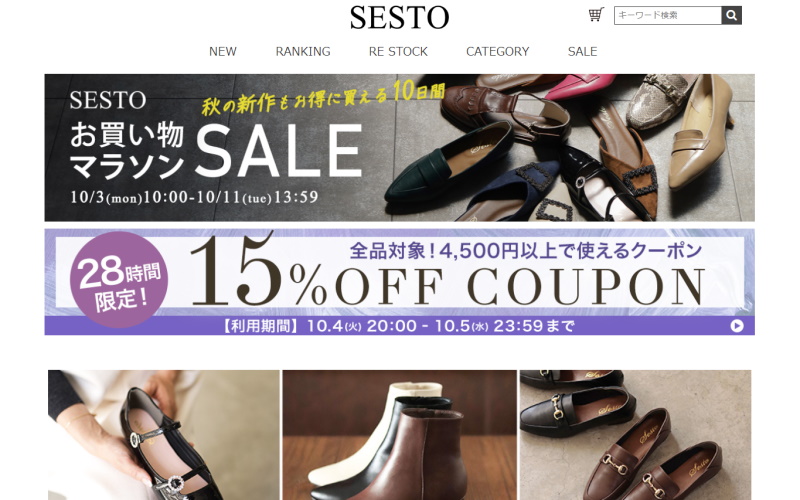Open the お買い物マラソン SALE banner
The image size is (800, 500).
coord(399,147)
